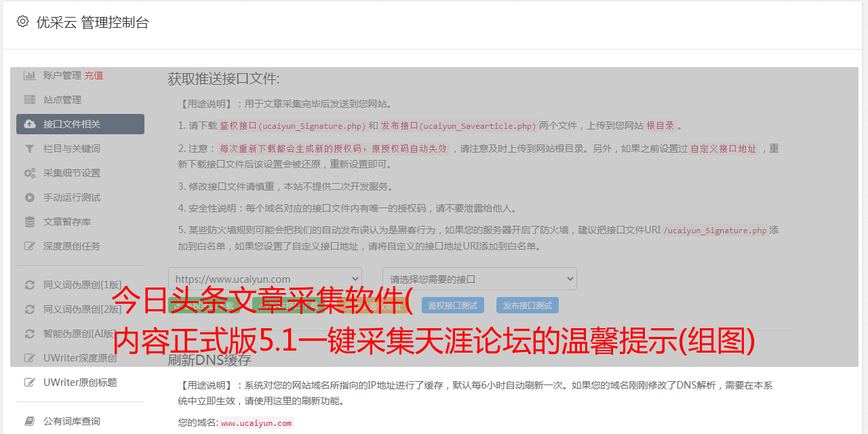Click the edit icon for 深度原创任务
This screenshot has height=434, width=868.
[30, 246]
